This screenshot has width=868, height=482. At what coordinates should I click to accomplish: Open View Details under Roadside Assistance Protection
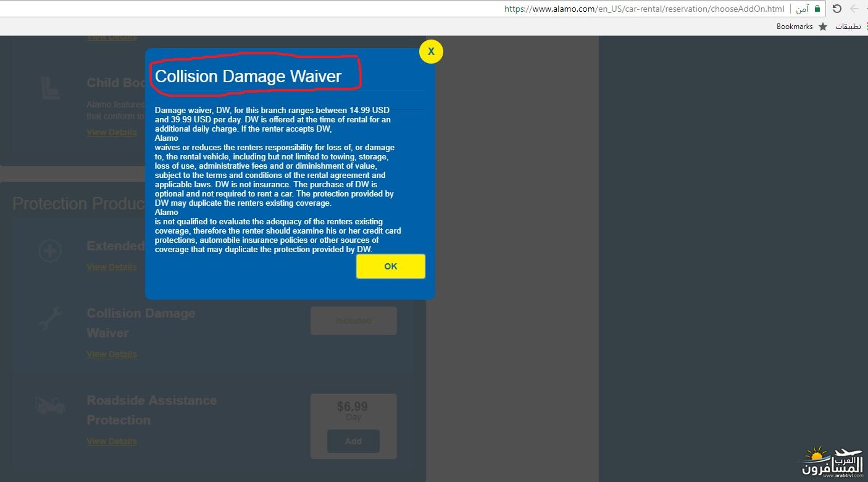click(x=112, y=441)
